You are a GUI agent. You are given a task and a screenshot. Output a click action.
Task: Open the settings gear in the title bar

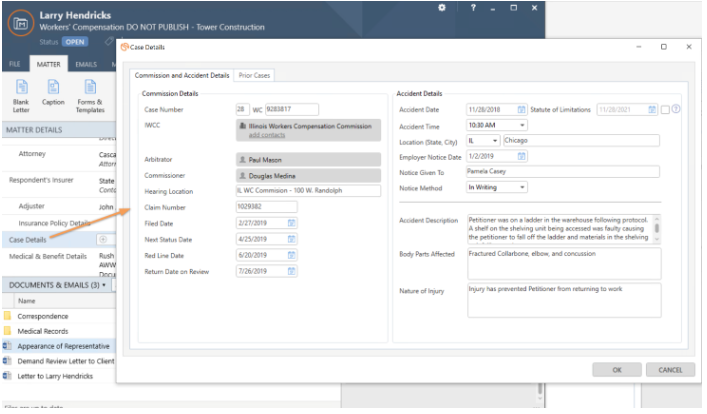(x=442, y=8)
